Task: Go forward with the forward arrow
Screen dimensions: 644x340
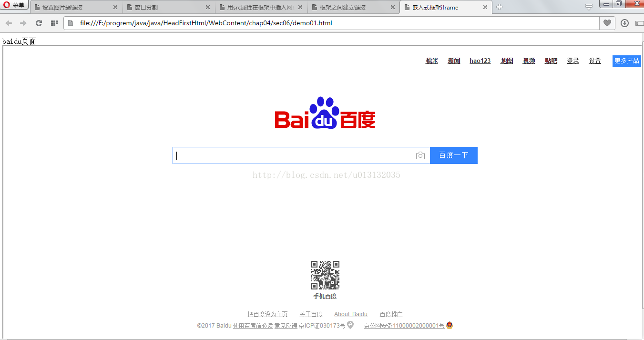Action: (23, 23)
